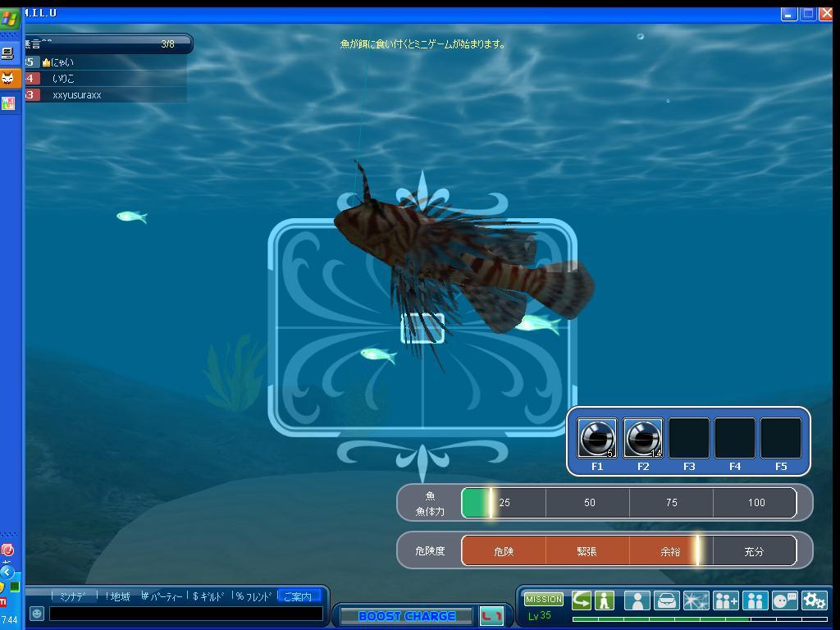840x630 pixels.
Task: Open the MISSION panel
Action: 543,599
